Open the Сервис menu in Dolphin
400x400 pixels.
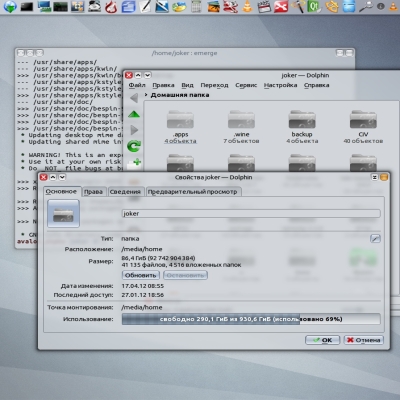pyautogui.click(x=246, y=85)
